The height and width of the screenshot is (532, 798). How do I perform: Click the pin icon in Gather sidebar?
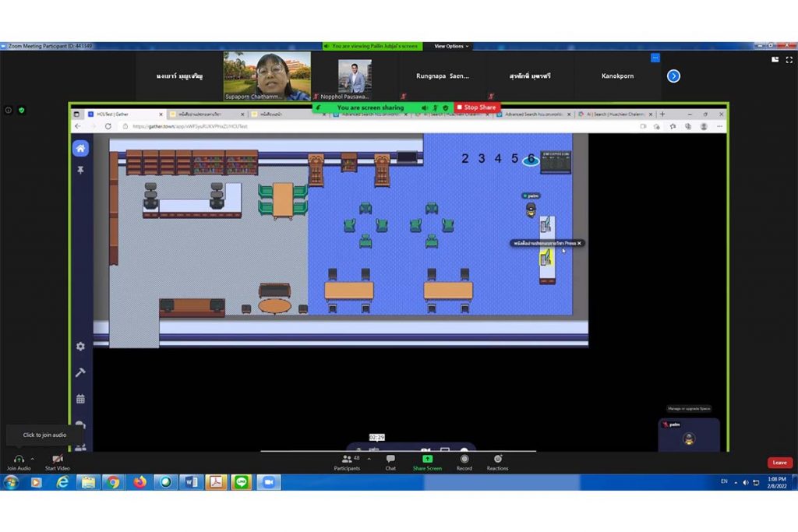coord(80,170)
